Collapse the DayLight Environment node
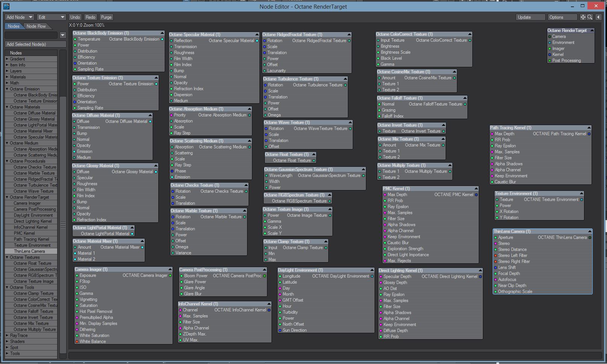 pos(372,270)
